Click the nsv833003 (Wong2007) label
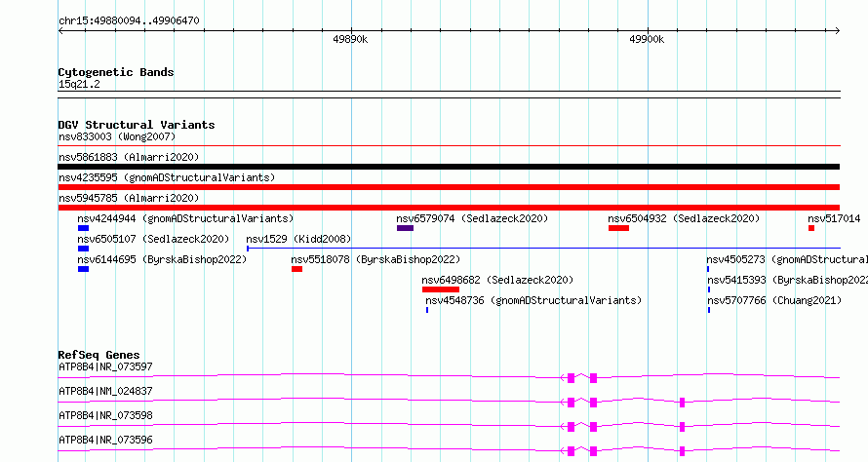 (x=117, y=136)
